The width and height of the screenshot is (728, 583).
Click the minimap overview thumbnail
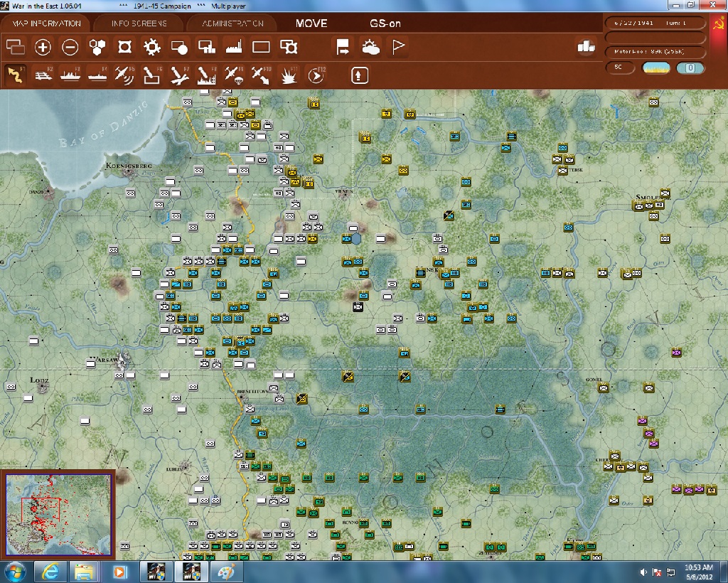(x=58, y=514)
